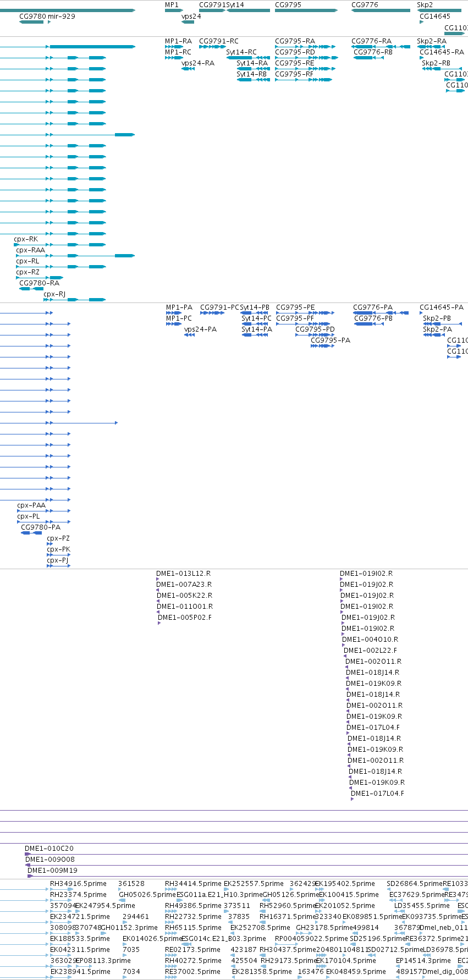Click clone end DME1-004O10.R
468x980 pixels.
[370, 640]
